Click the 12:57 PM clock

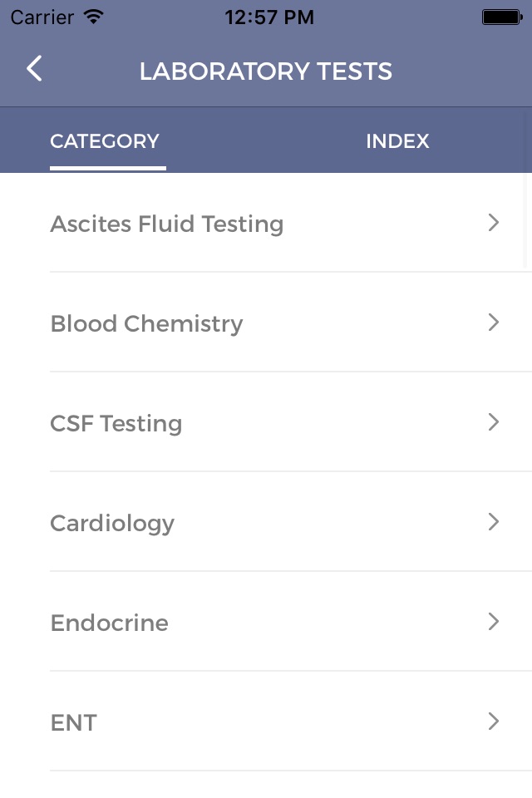[269, 17]
